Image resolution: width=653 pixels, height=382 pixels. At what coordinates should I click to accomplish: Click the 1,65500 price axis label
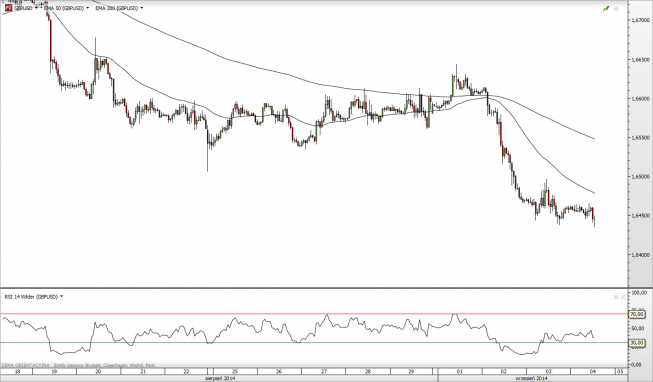pyautogui.click(x=640, y=137)
